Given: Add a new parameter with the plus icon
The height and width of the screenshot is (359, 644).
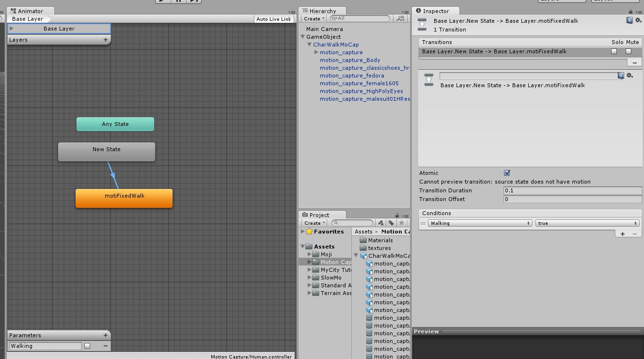Looking at the screenshot, I should [x=106, y=335].
